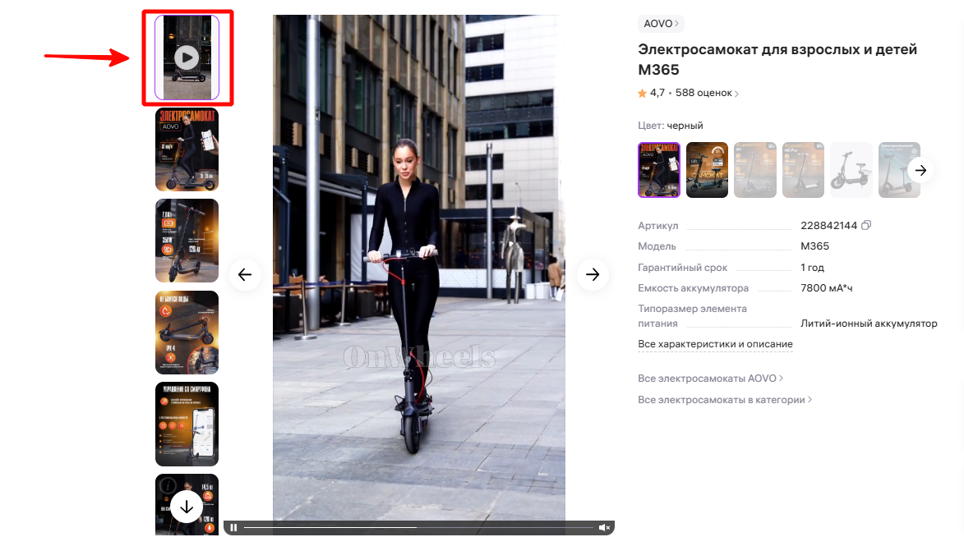This screenshot has width=964, height=560.
Task: Open the third battery specs thumbnail
Action: (187, 241)
